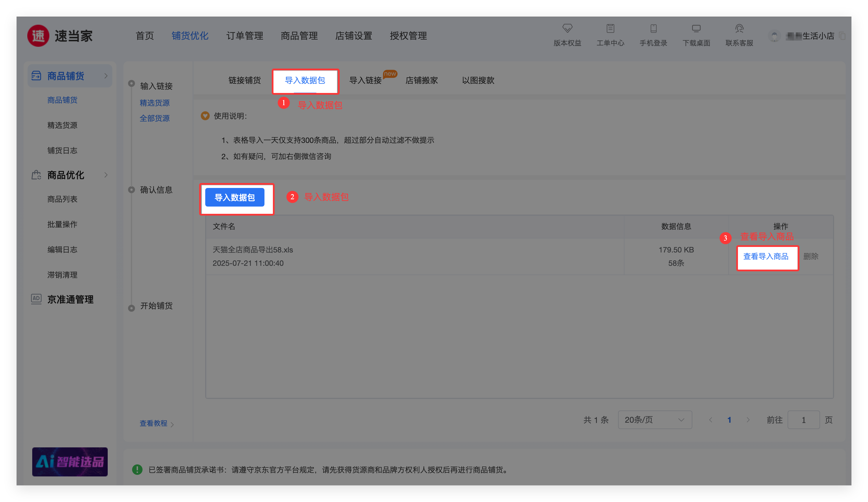Collapse the 商品铺货 sidebar section

click(x=106, y=76)
